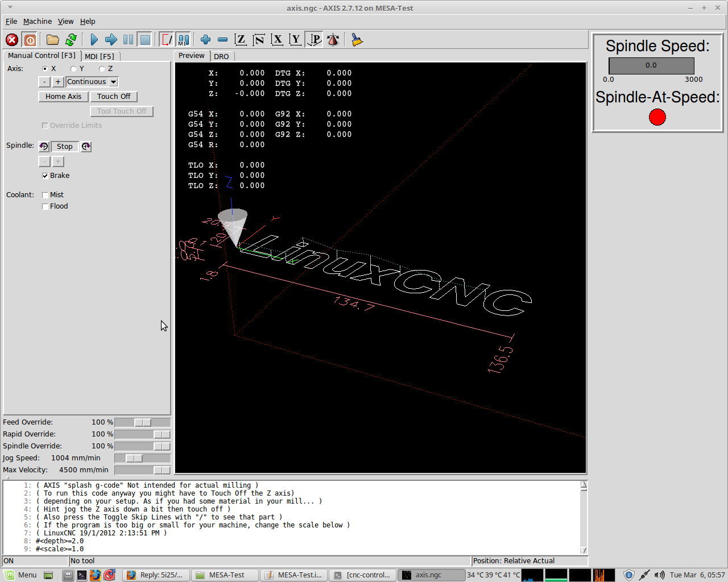Viewport: 728px width, 582px height.
Task: Select X axis radio button
Action: tap(45, 69)
